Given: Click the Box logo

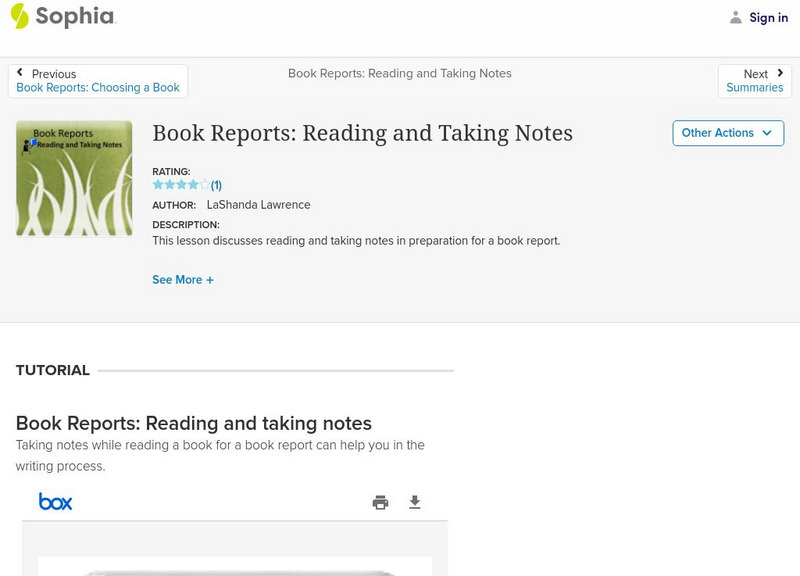Looking at the screenshot, I should coord(55,502).
